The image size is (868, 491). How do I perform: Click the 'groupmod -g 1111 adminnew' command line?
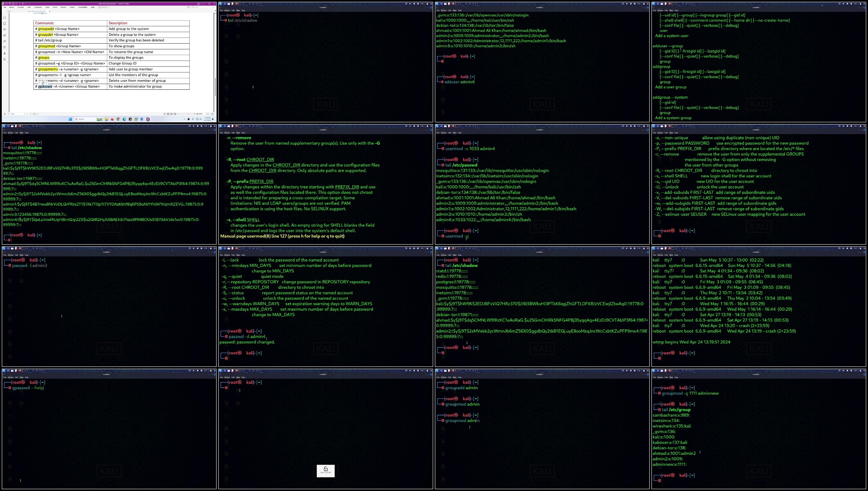tap(690, 393)
